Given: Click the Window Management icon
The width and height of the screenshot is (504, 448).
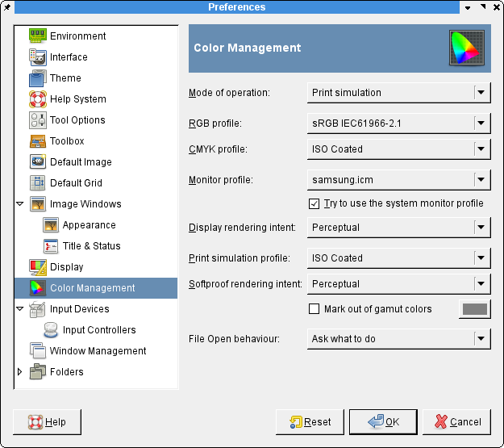Looking at the screenshot, I should 38,351.
